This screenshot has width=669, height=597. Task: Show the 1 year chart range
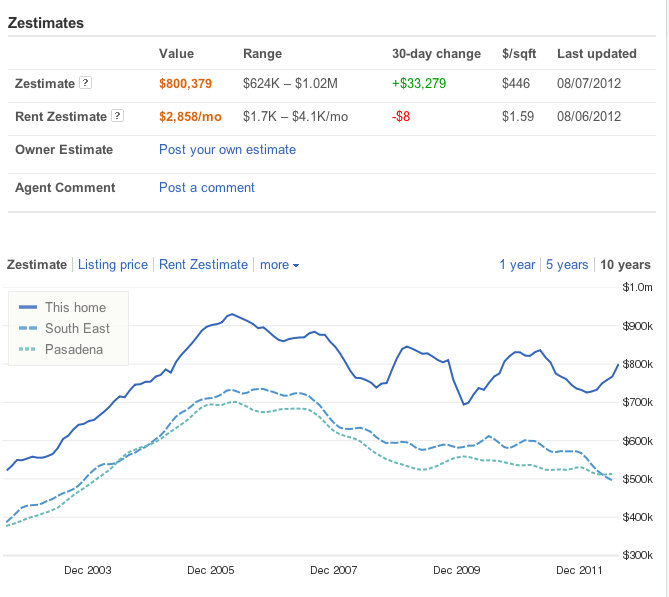[517, 265]
